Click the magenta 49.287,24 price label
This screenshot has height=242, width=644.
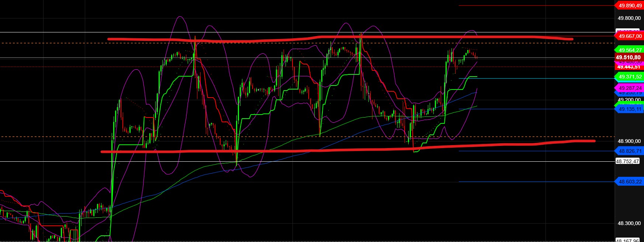pos(630,88)
